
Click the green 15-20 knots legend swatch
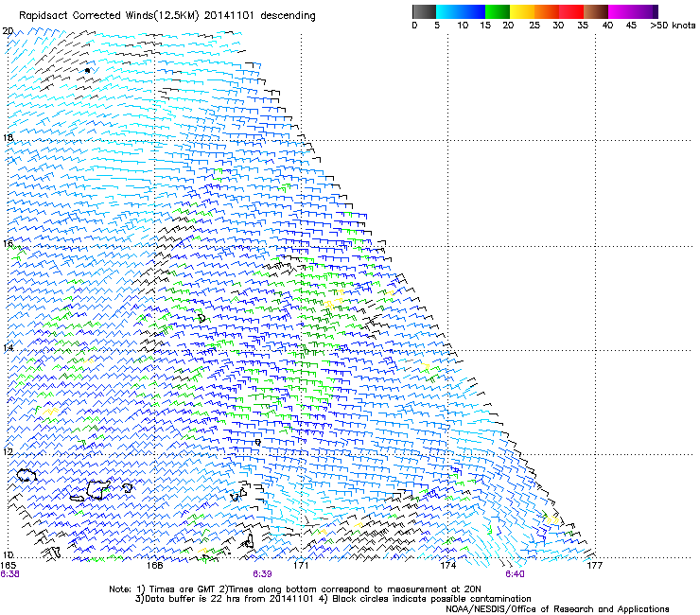tap(497, 11)
